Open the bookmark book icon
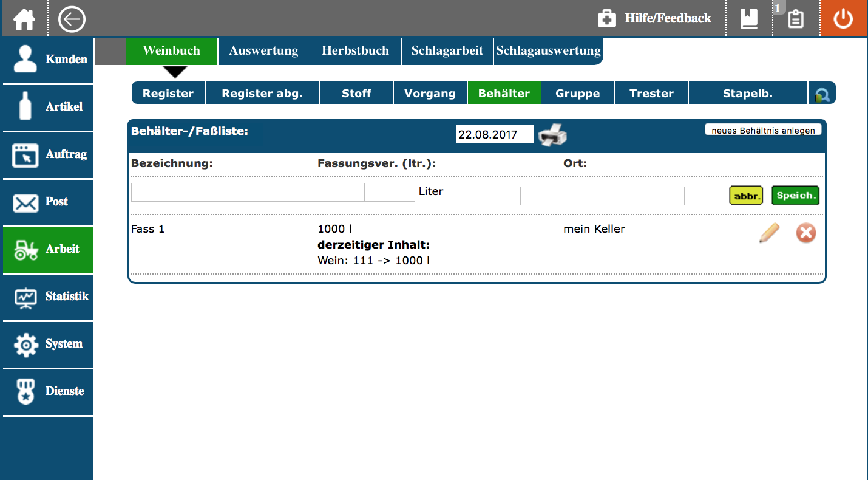Screen dimensions: 868x480 (x=749, y=19)
